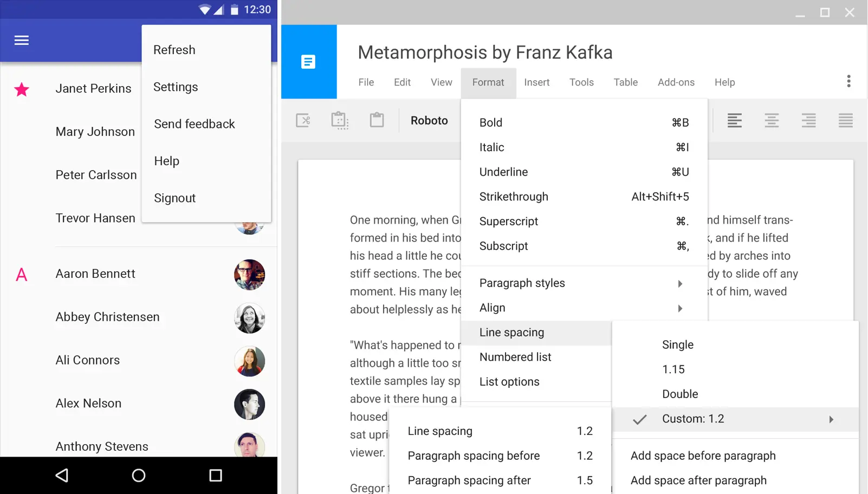Align text to the left
Screen dimensions: 868x494
click(735, 120)
